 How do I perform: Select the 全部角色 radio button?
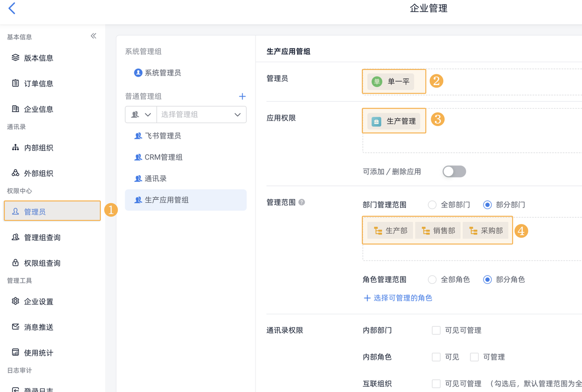point(432,279)
